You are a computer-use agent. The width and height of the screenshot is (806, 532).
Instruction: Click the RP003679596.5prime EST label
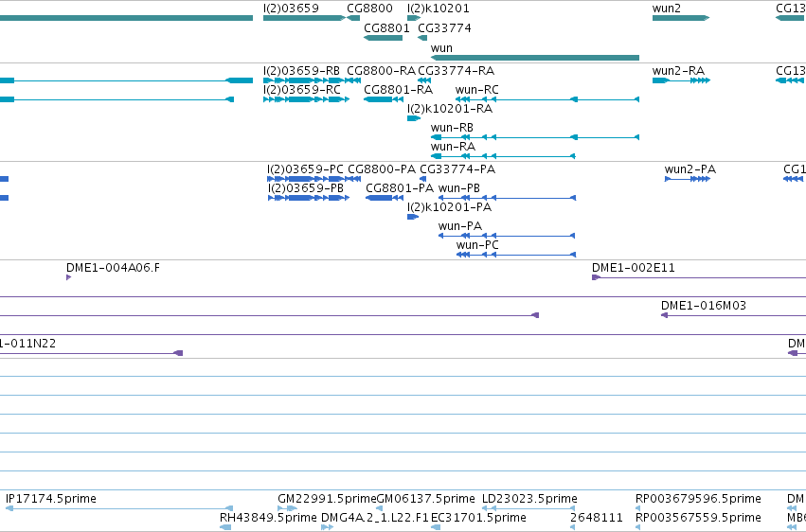coord(698,499)
